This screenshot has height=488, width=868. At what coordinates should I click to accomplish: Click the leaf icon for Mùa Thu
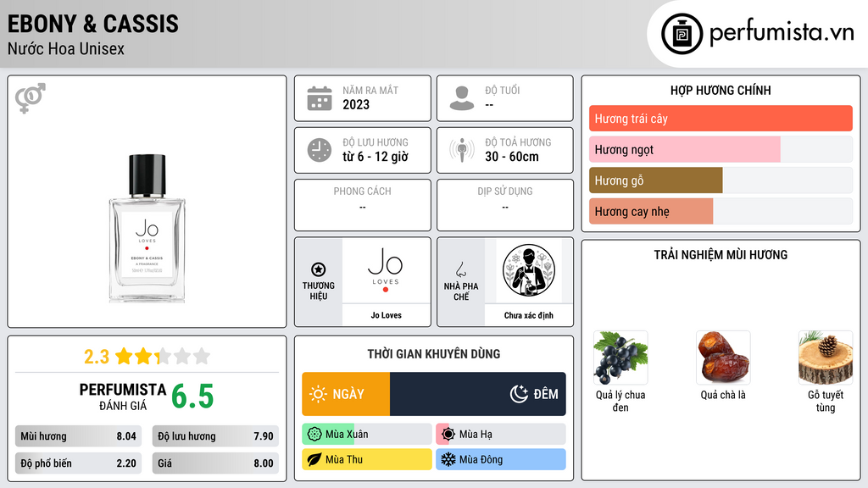(x=314, y=459)
